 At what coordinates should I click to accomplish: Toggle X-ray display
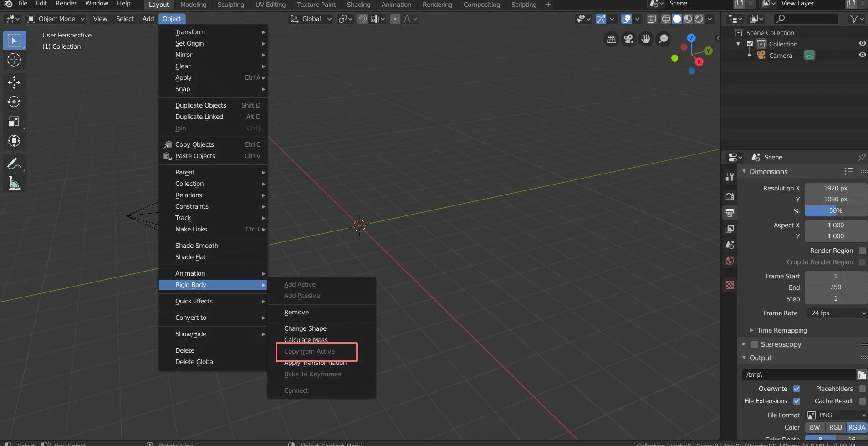652,19
